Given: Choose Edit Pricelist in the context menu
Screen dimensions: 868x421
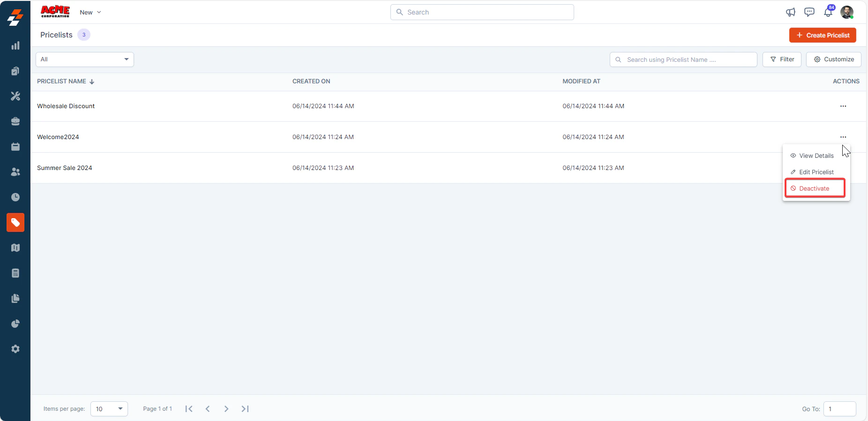Looking at the screenshot, I should 816,172.
